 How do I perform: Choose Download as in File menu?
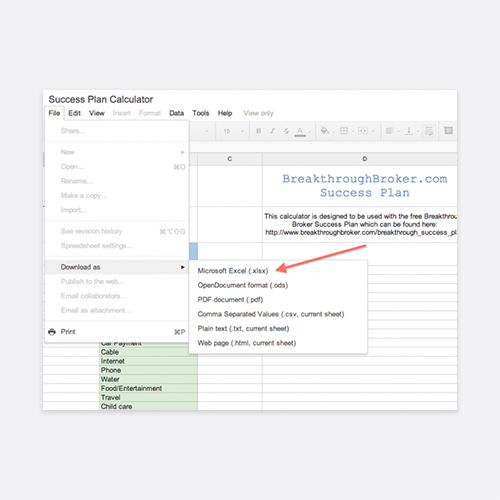tap(117, 267)
